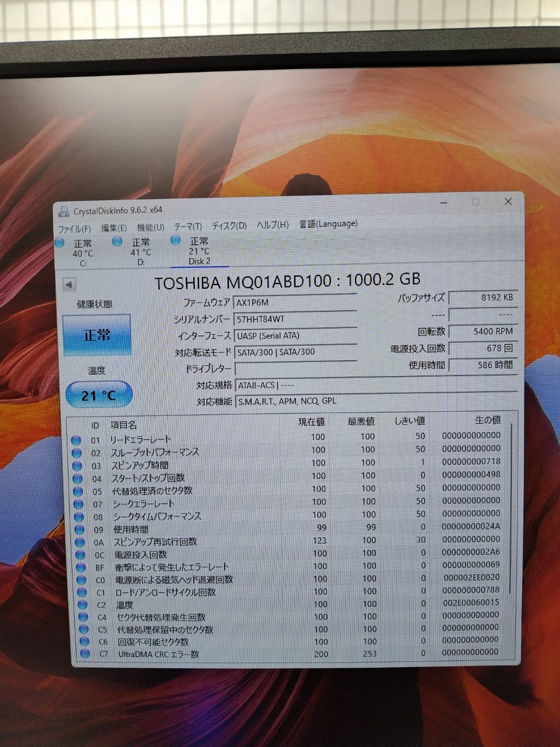The width and height of the screenshot is (560, 747).
Task: Click the 項目名 column header
Action: pyautogui.click(x=123, y=425)
